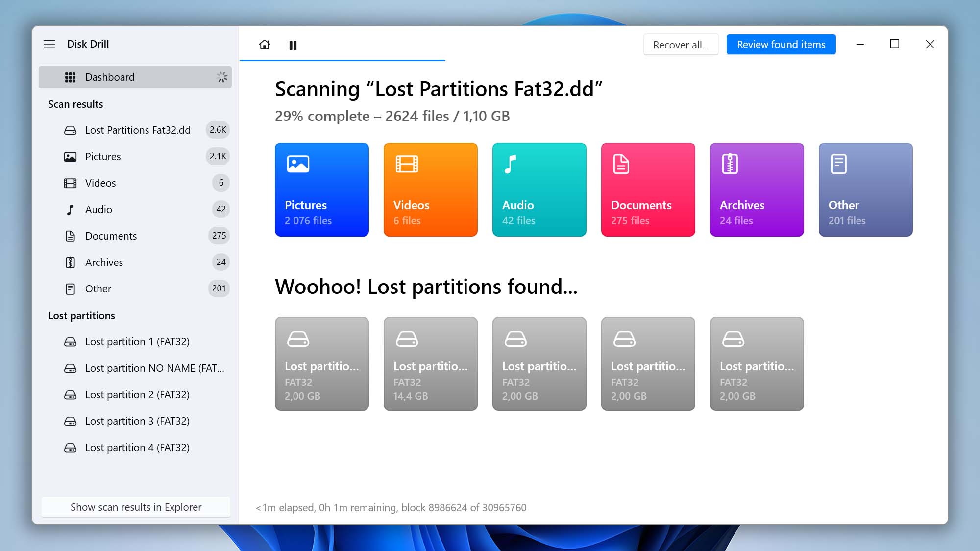Click the Archives category icon
Viewport: 980px width, 551px height.
tap(730, 164)
